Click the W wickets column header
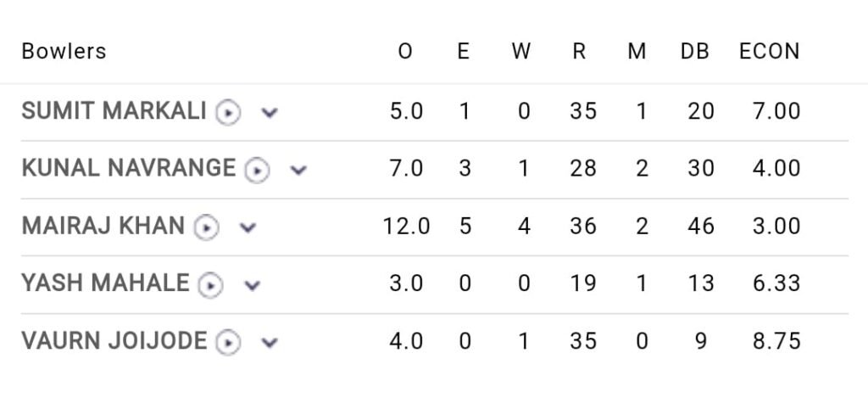Image resolution: width=868 pixels, height=415 pixels. coord(521,52)
